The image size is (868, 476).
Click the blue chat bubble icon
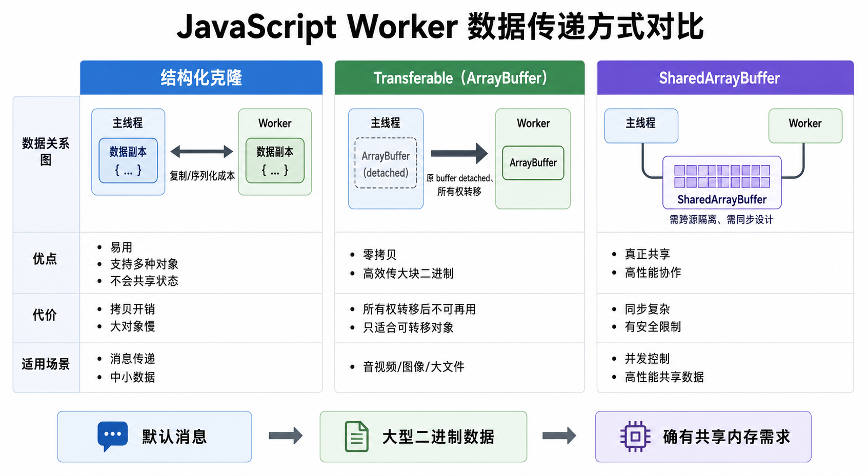112,436
